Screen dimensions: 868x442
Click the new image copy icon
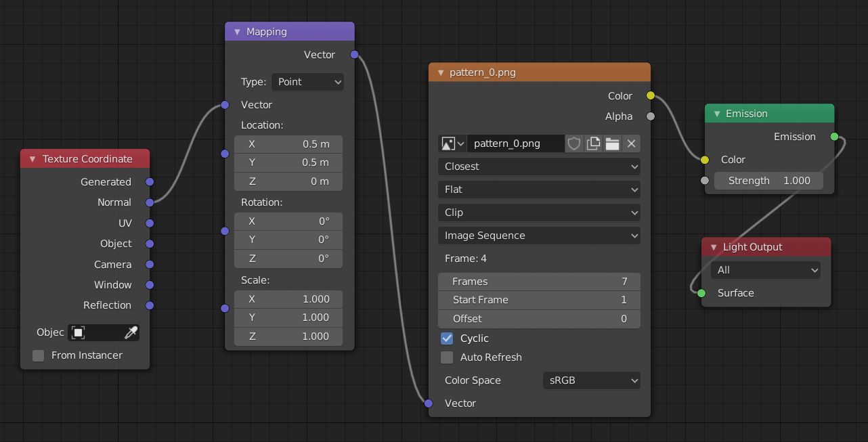tap(593, 143)
